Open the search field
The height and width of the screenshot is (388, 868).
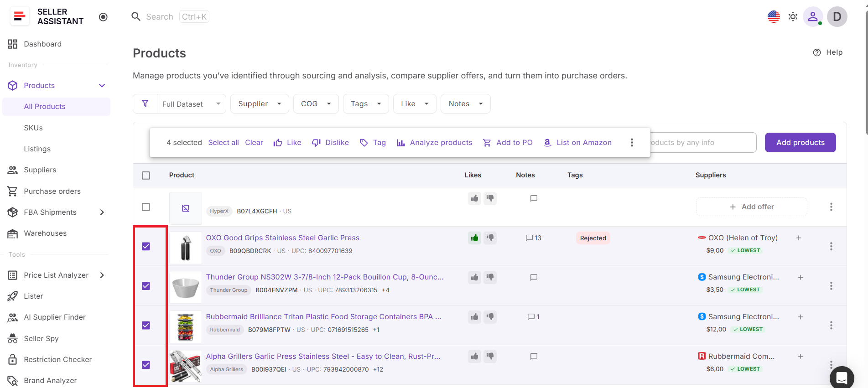coord(170,17)
